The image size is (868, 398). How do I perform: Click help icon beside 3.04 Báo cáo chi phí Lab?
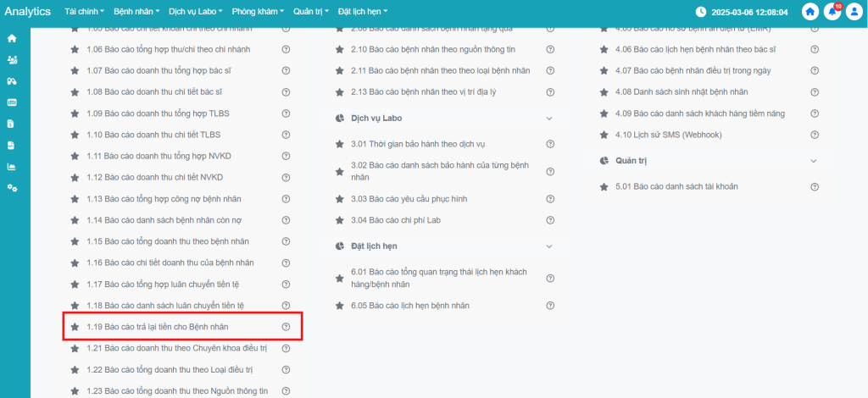tap(550, 220)
